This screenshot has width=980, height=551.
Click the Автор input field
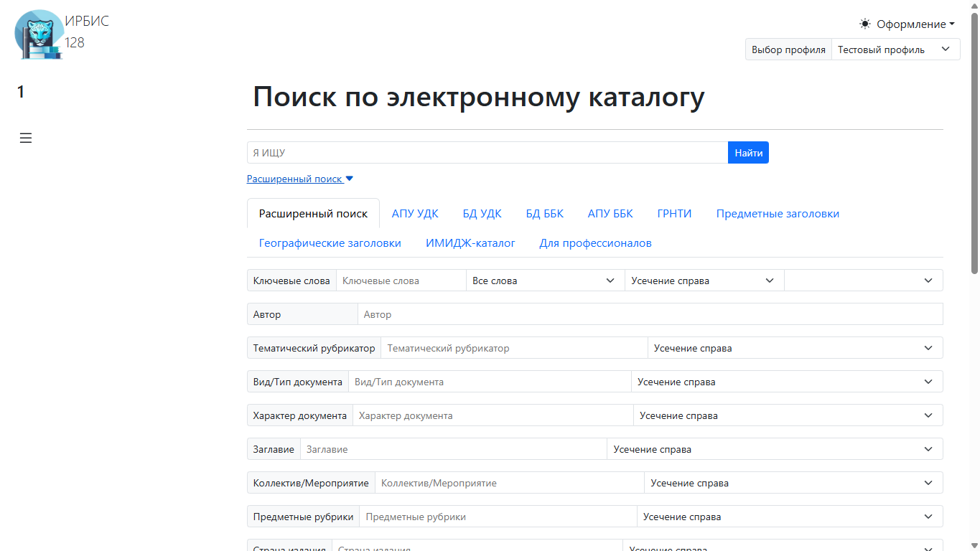point(650,314)
